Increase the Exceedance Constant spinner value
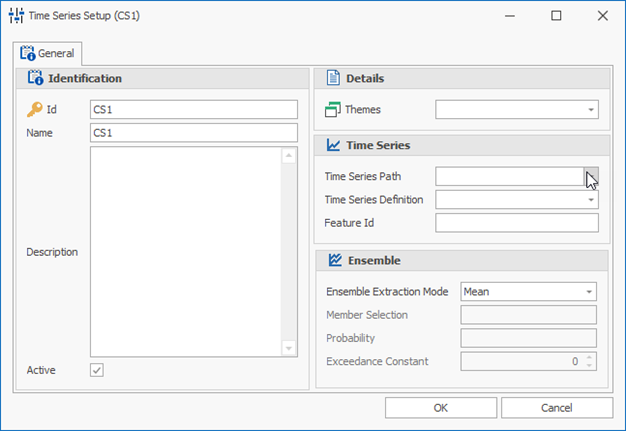This screenshot has height=431, width=626. pos(589,357)
